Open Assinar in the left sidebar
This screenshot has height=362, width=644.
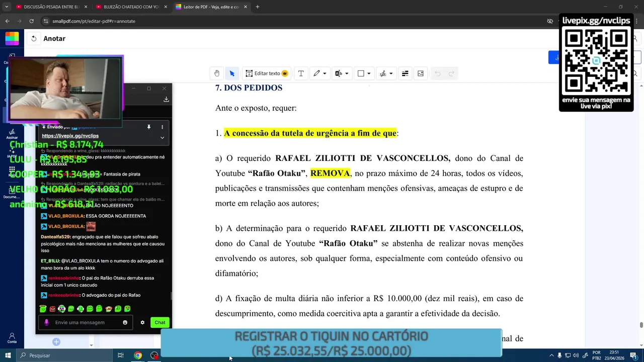(12, 134)
